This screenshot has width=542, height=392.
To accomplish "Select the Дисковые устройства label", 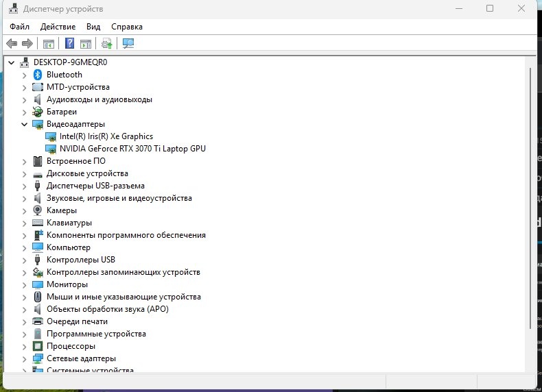I will click(87, 173).
